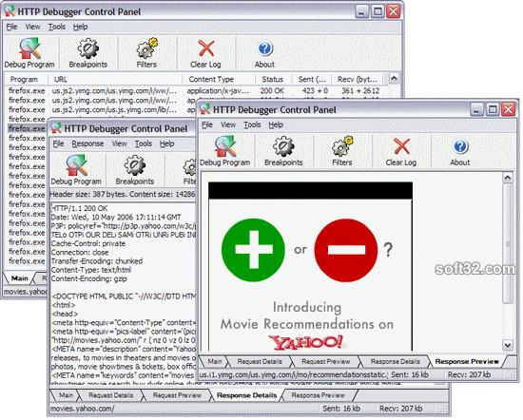The width and height of the screenshot is (523, 420).
Task: Click the HTTP/1.1 200 OK response line
Action: pos(79,208)
